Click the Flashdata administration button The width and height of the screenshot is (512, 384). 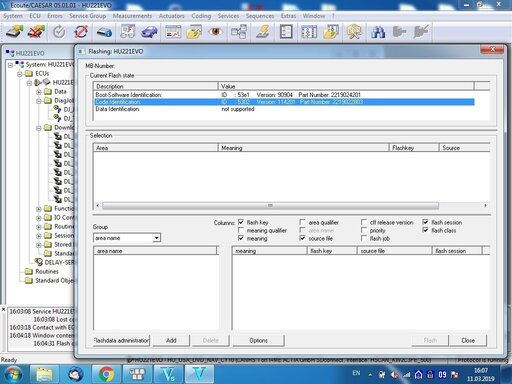tap(122, 340)
